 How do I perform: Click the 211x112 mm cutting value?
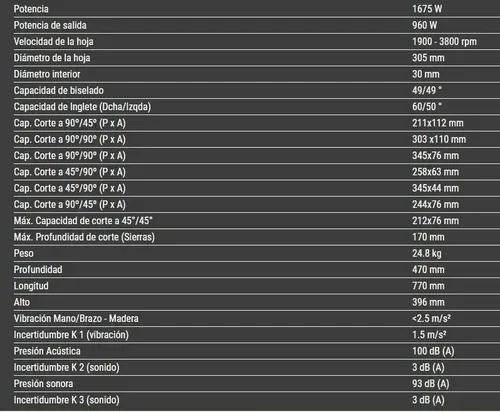[438, 123]
